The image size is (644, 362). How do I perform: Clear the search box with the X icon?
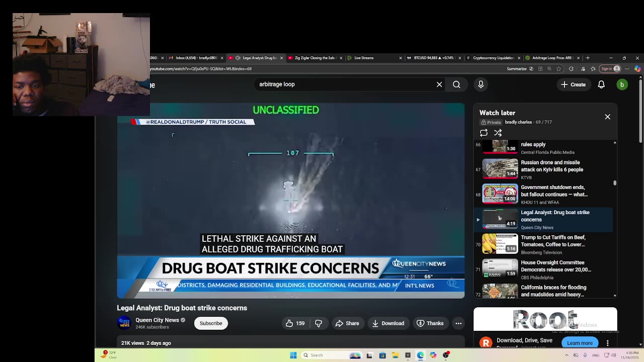pyautogui.click(x=439, y=84)
